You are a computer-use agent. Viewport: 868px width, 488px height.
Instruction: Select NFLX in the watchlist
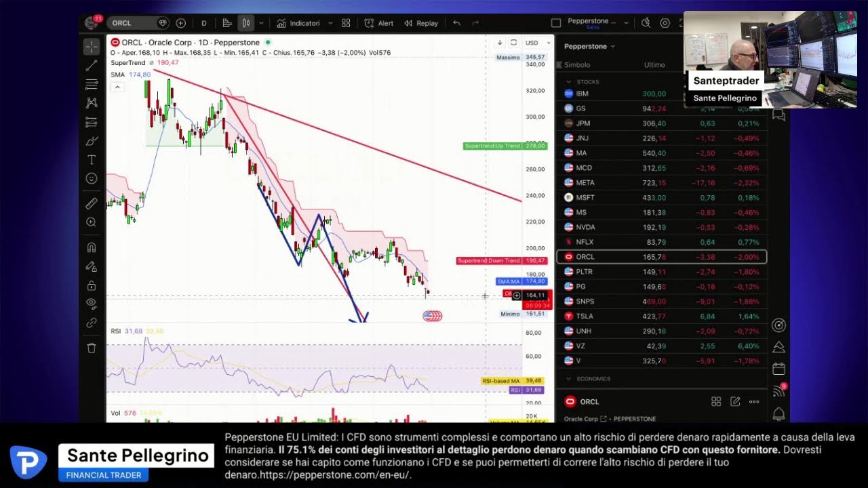click(661, 242)
